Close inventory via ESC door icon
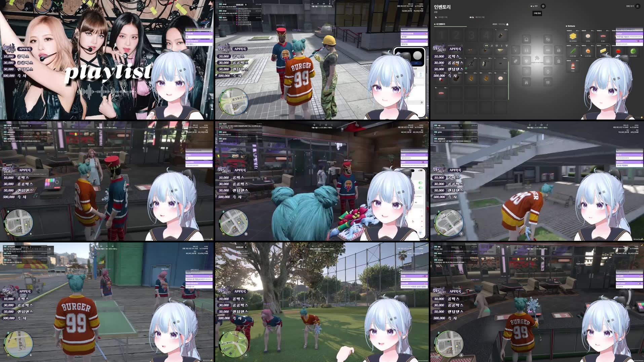Screen dimensions: 644x362 (638, 6)
